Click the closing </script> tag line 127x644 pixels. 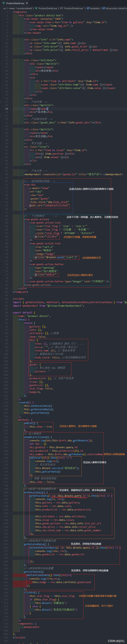click(19, 637)
